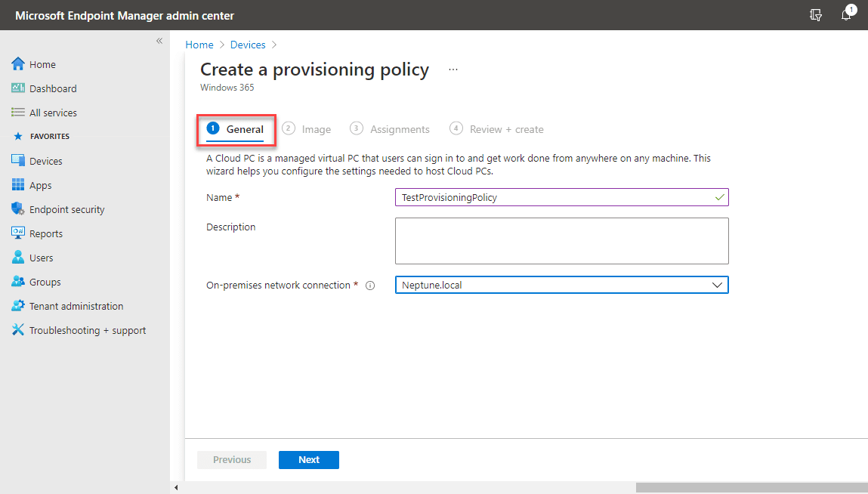This screenshot has width=868, height=494.
Task: Collapse the left navigation sidebar
Action: (159, 41)
